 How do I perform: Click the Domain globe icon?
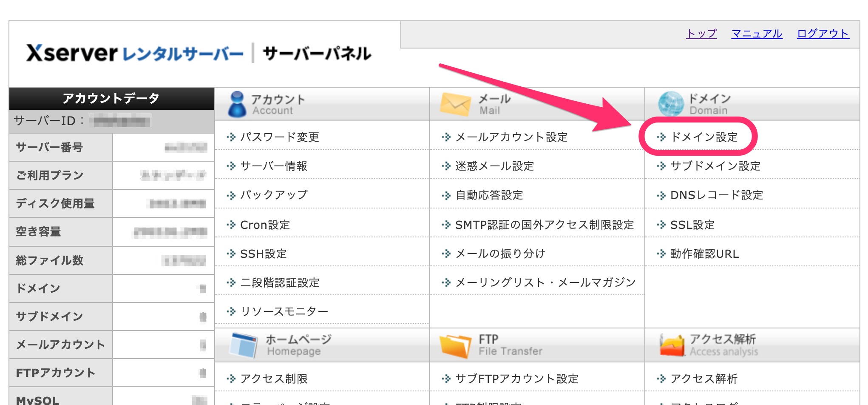[x=670, y=104]
